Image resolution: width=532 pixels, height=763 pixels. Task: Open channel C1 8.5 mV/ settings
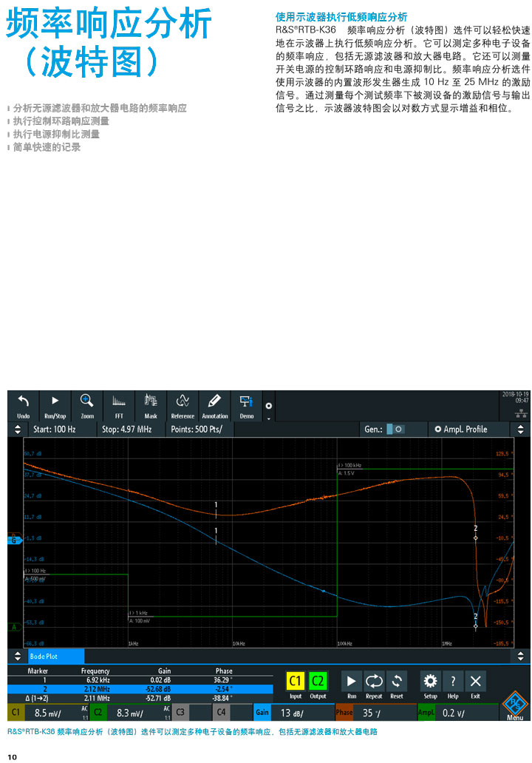48,713
